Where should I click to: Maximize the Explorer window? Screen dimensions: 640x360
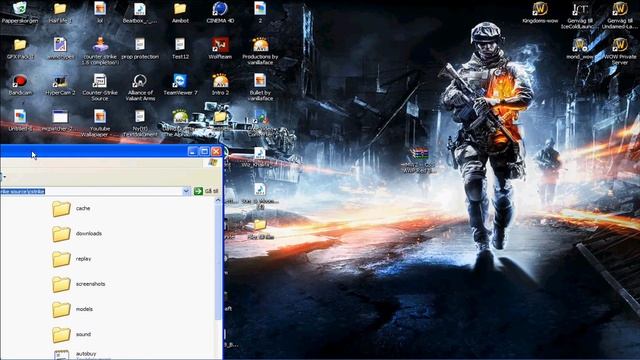coord(204,151)
